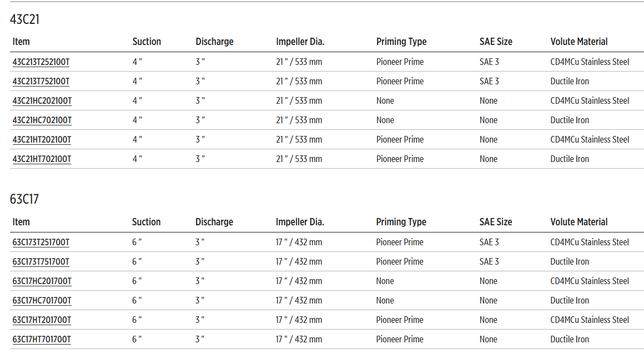644x364 pixels.
Task: Open item link 63C173T251700T
Action: (41, 242)
